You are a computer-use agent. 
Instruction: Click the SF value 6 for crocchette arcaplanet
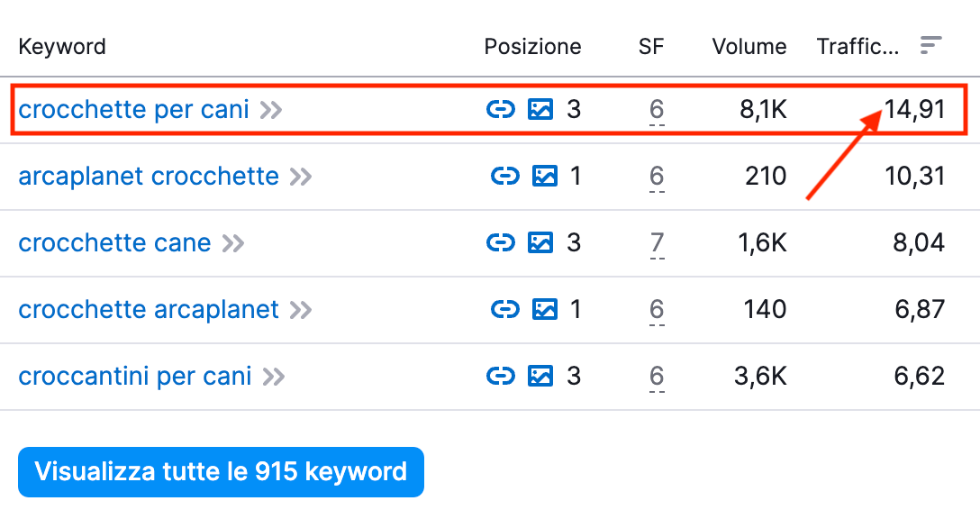[656, 309]
